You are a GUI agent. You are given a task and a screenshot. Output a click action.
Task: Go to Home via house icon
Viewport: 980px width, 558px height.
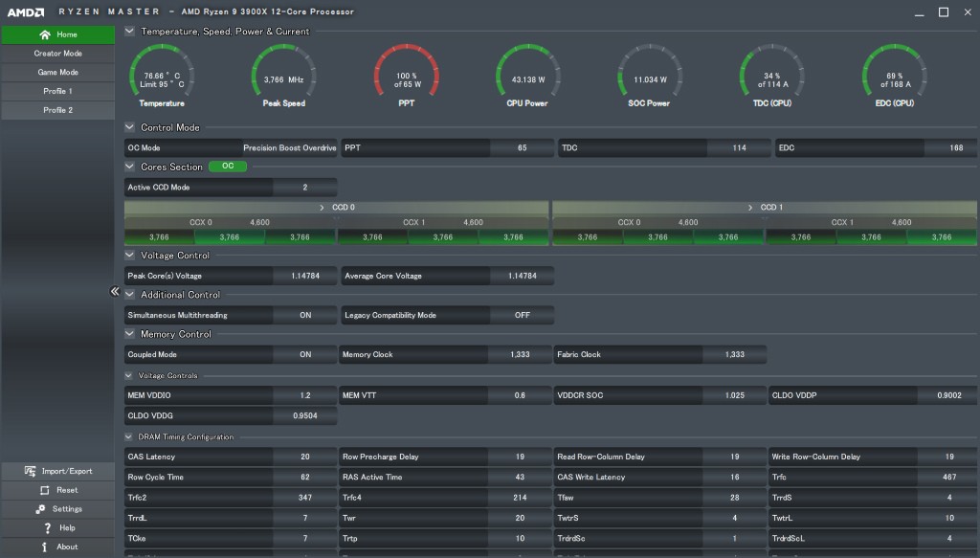click(x=44, y=34)
